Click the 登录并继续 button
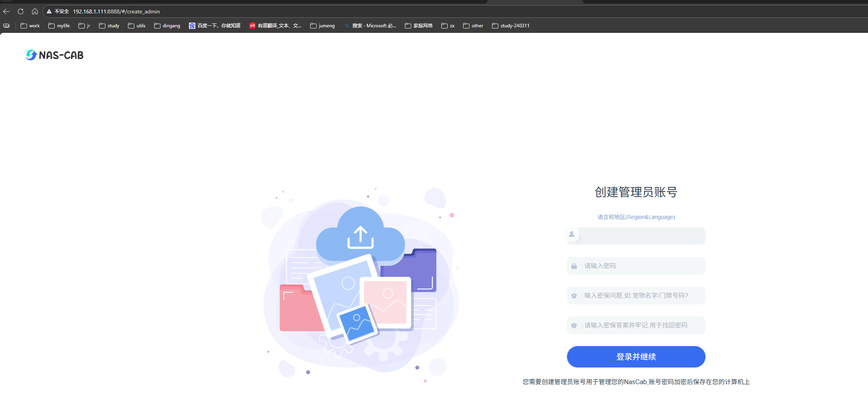Viewport: 868px width, 396px height. pyautogui.click(x=636, y=357)
